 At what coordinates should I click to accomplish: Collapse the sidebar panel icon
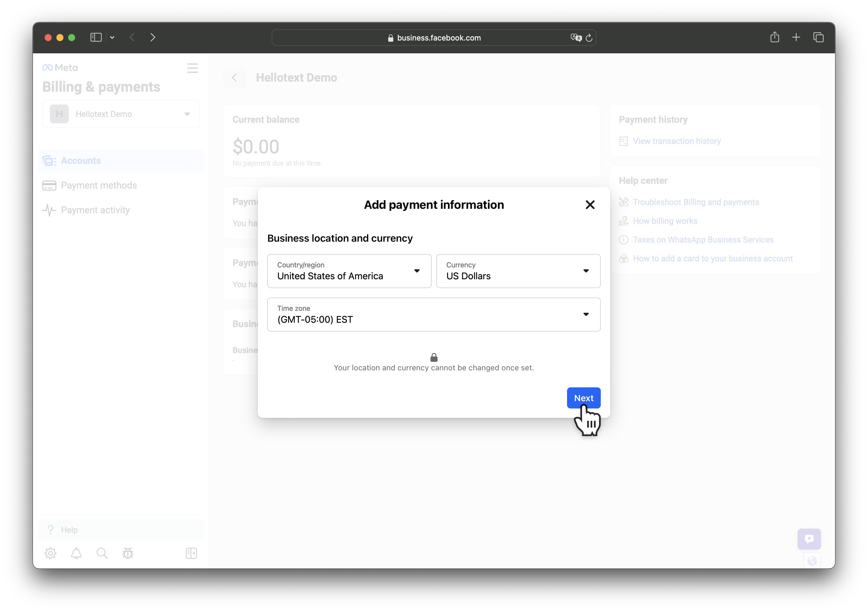pos(191,553)
